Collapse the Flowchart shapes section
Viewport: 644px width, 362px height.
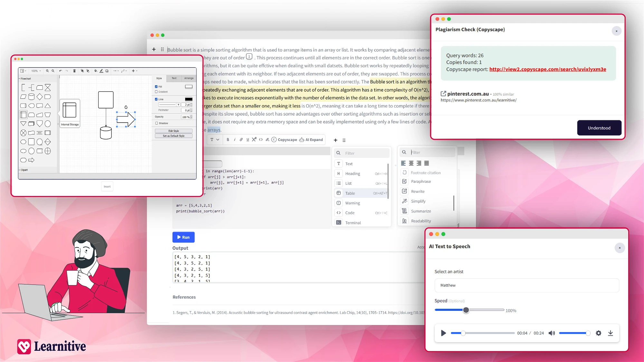(x=25, y=79)
